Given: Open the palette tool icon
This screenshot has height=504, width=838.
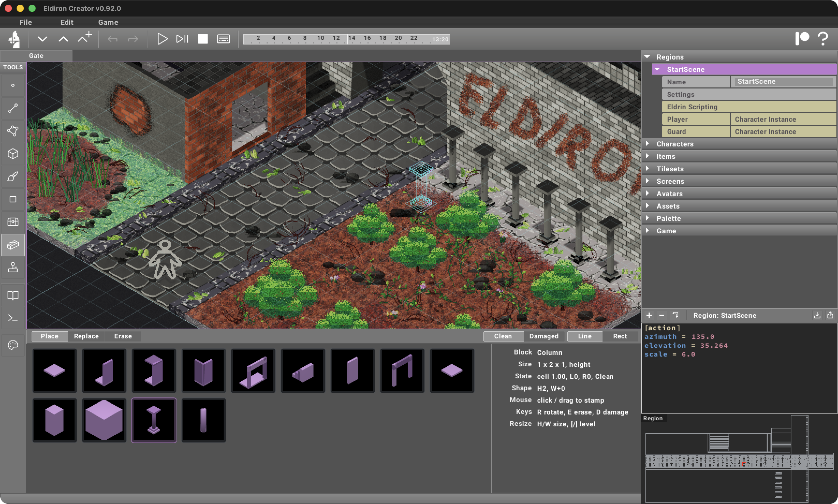Looking at the screenshot, I should click(x=13, y=345).
